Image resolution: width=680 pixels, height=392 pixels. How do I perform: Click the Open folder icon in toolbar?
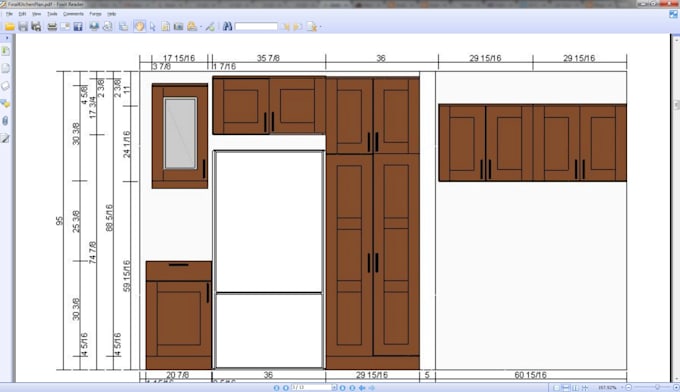tap(10, 27)
